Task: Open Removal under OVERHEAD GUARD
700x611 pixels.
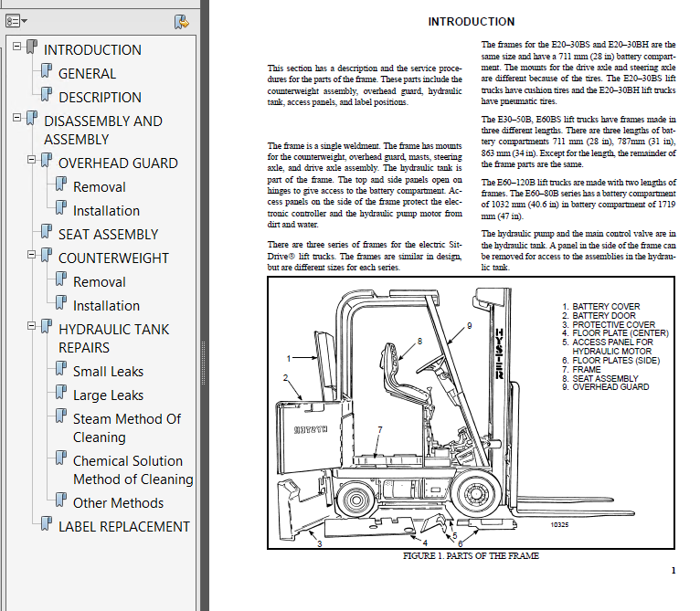Action: pos(99,187)
